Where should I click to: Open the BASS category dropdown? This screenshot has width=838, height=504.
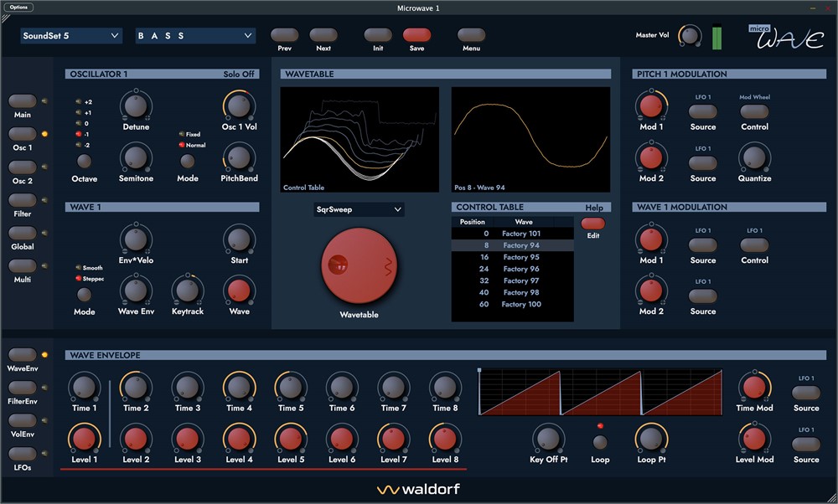point(194,36)
